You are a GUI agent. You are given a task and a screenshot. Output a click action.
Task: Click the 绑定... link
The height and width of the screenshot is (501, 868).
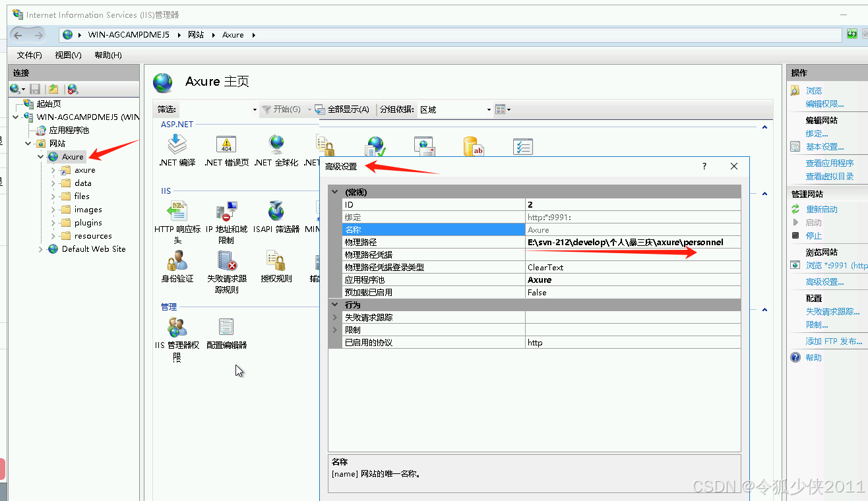(x=817, y=133)
